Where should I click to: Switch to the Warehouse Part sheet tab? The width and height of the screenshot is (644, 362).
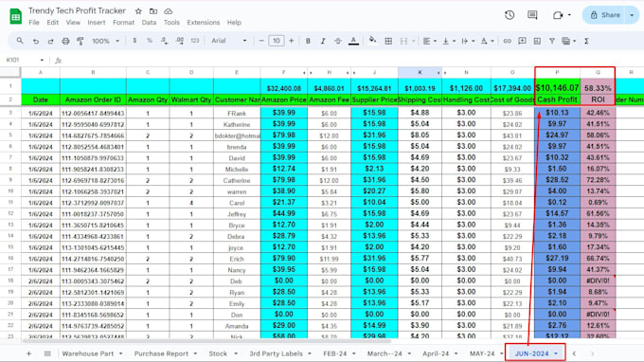pyautogui.click(x=88, y=353)
